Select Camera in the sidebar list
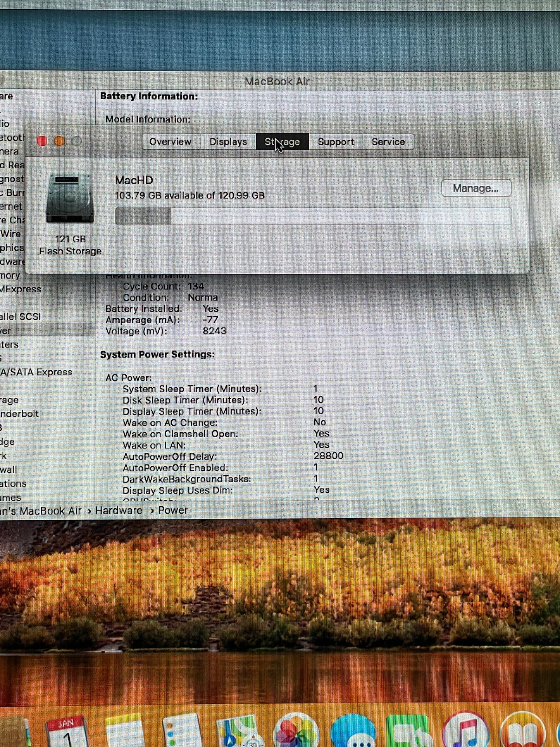 [9, 151]
